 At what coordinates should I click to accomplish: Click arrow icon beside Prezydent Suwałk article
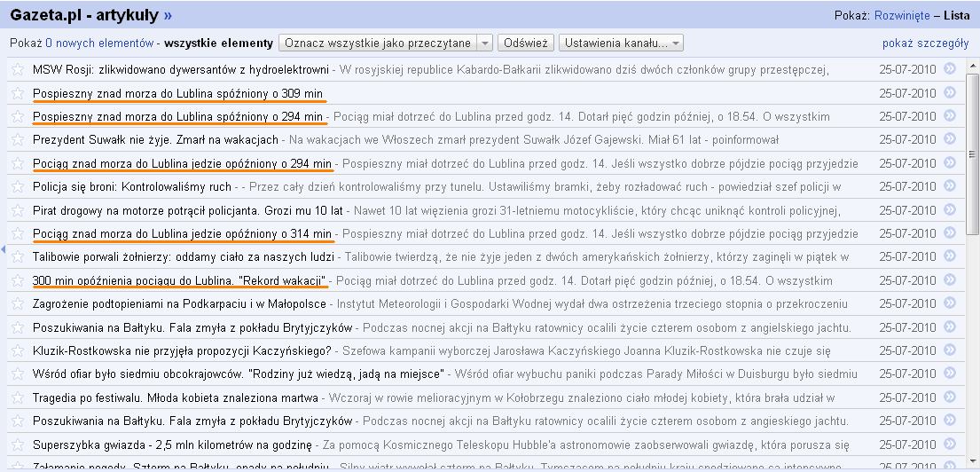click(950, 139)
